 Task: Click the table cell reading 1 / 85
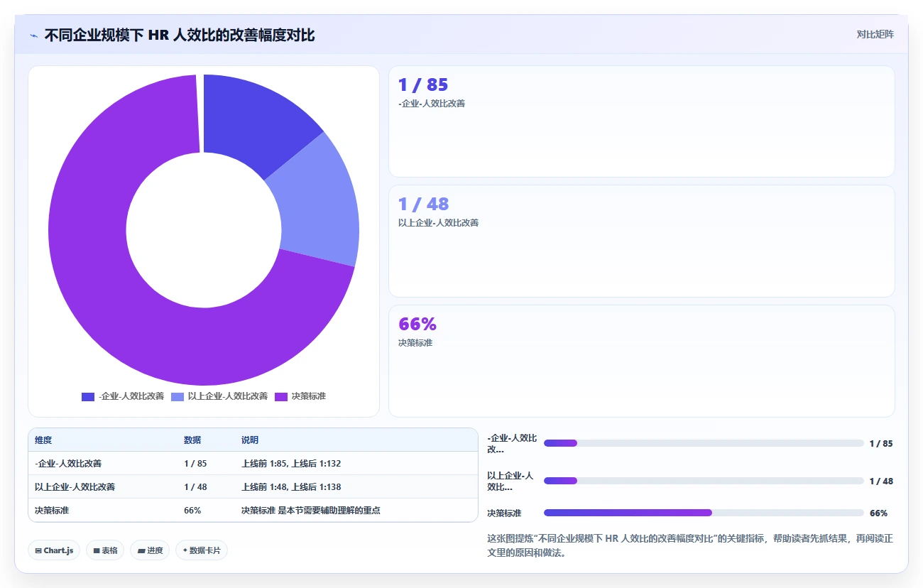[195, 464]
